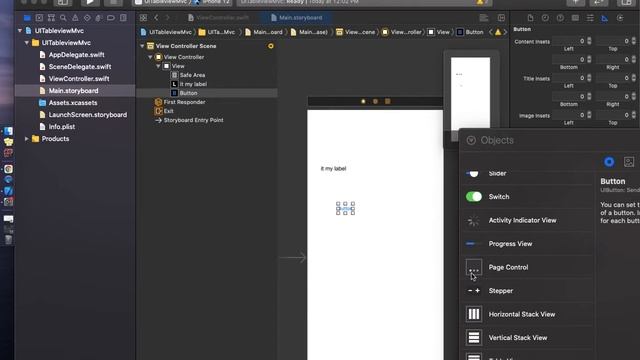Click the First Responder scene dock icon
The width and height of the screenshot is (640, 360).
click(x=376, y=101)
